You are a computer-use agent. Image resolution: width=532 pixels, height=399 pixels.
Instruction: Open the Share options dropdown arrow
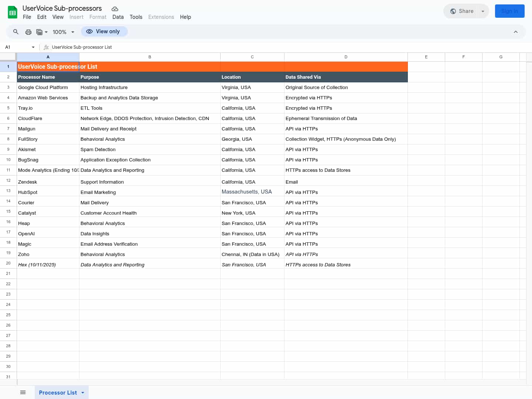pyautogui.click(x=482, y=11)
